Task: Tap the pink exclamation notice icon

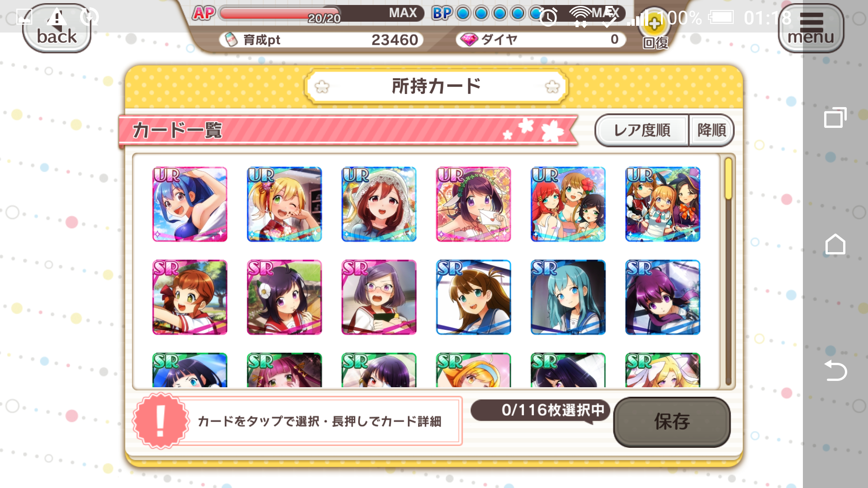Action: pyautogui.click(x=160, y=421)
